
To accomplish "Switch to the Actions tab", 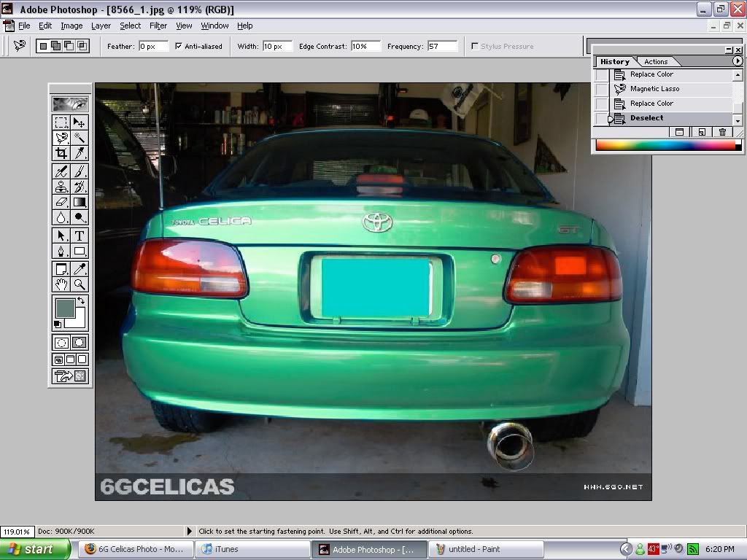I will 656,61.
